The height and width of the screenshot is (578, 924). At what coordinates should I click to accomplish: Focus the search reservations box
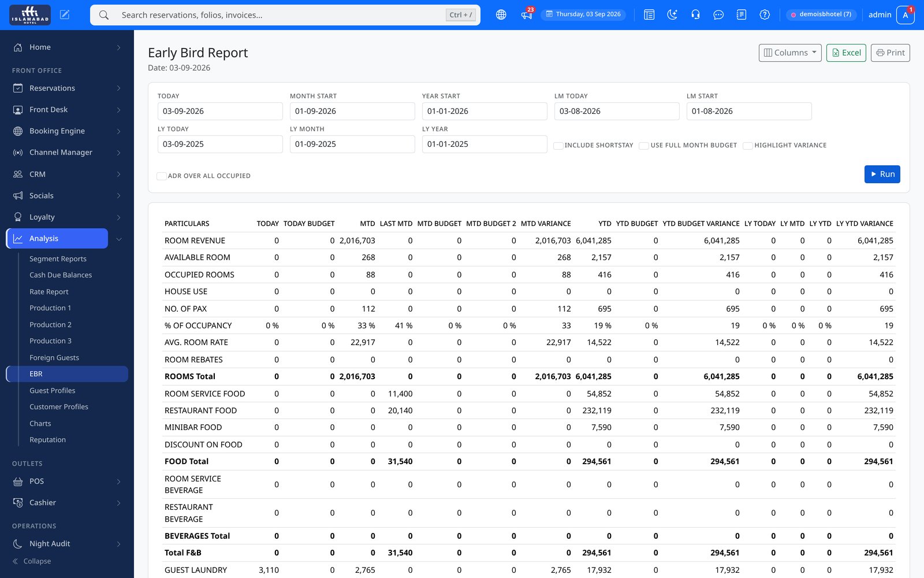pyautogui.click(x=285, y=15)
